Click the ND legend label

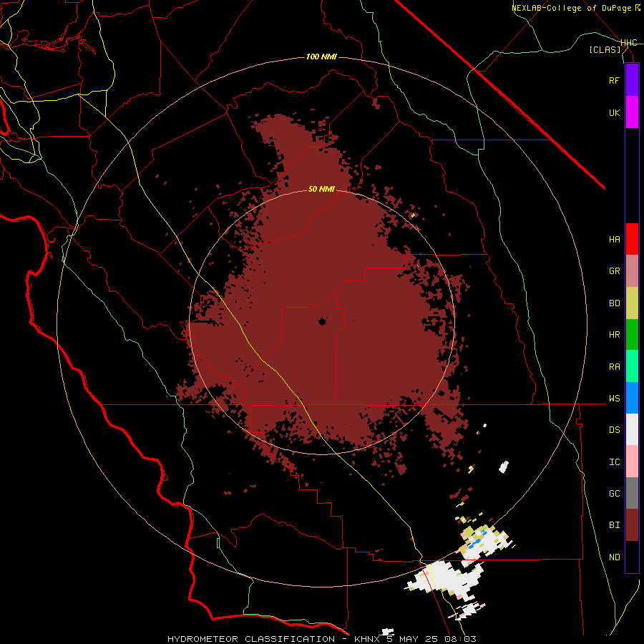click(x=614, y=557)
